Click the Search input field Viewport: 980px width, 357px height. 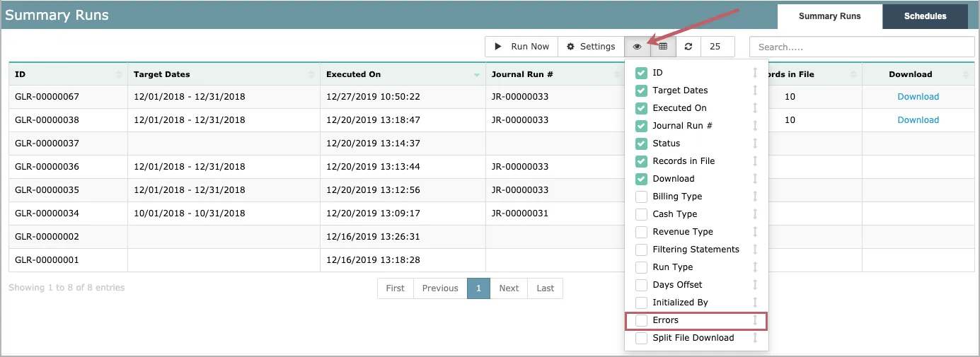coord(862,47)
